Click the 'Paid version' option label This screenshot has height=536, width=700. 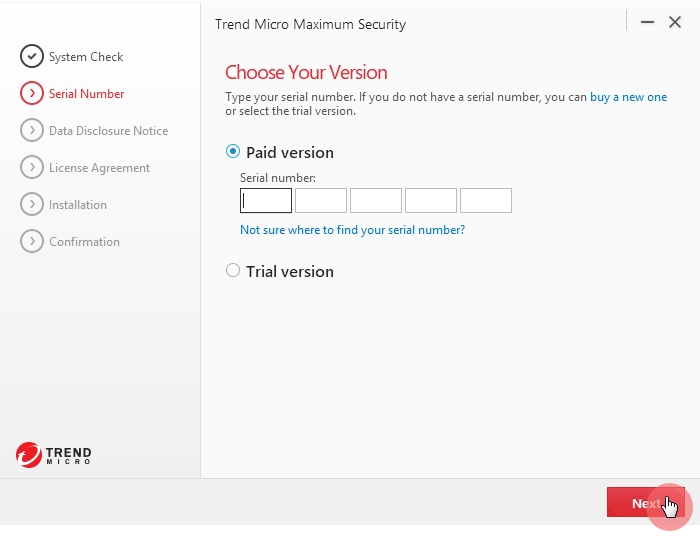point(290,153)
